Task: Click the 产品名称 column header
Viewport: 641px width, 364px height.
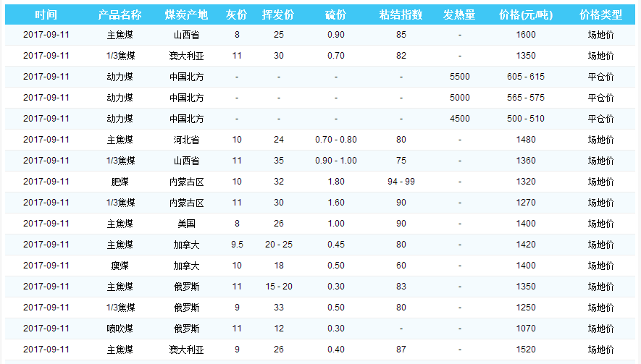Action: click(120, 15)
